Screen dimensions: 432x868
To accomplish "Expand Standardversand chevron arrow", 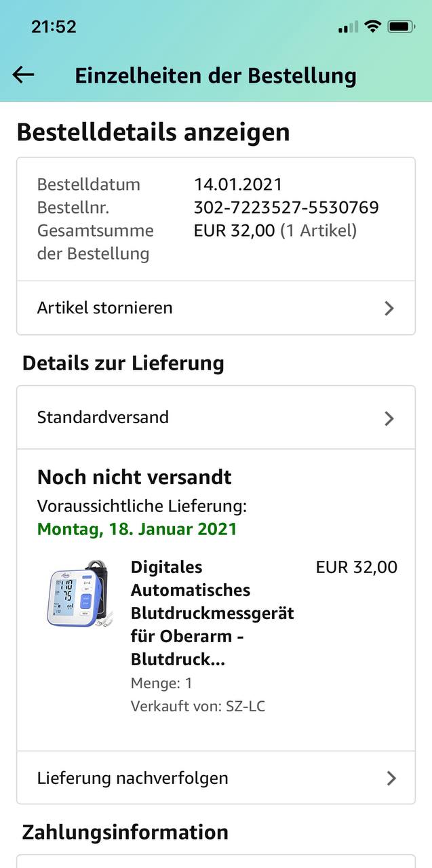I will click(389, 418).
